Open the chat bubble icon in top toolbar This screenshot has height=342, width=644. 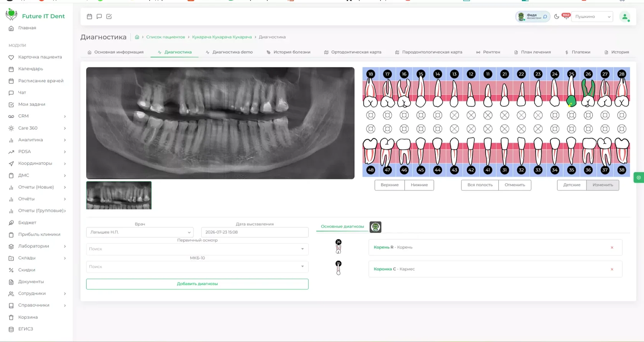point(99,16)
